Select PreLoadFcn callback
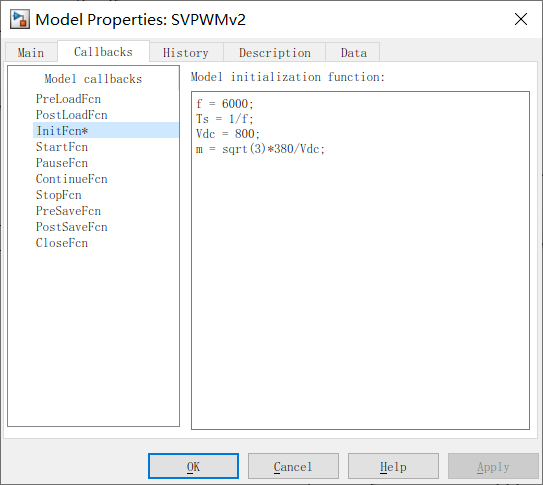Viewport: 543px width, 485px height. (x=69, y=99)
